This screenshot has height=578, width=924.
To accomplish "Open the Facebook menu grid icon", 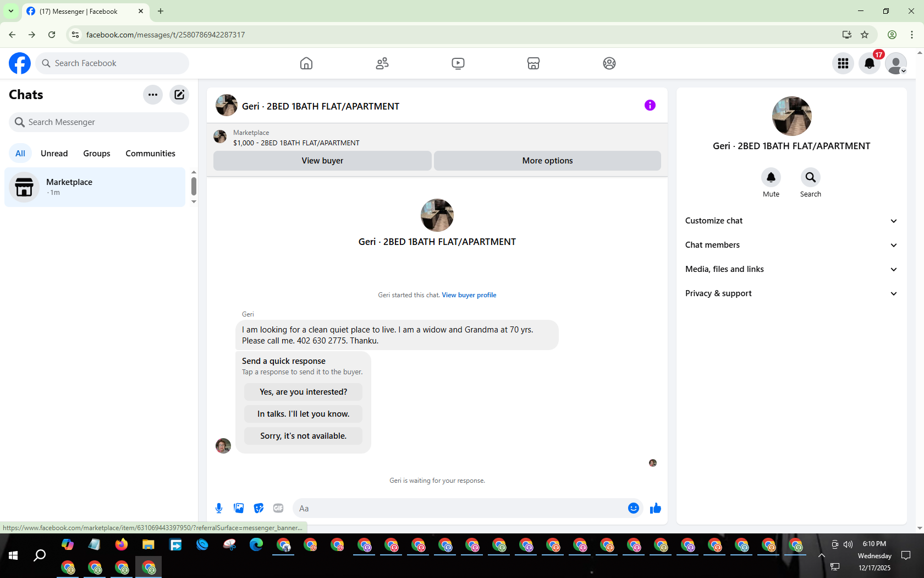I will 843,63.
